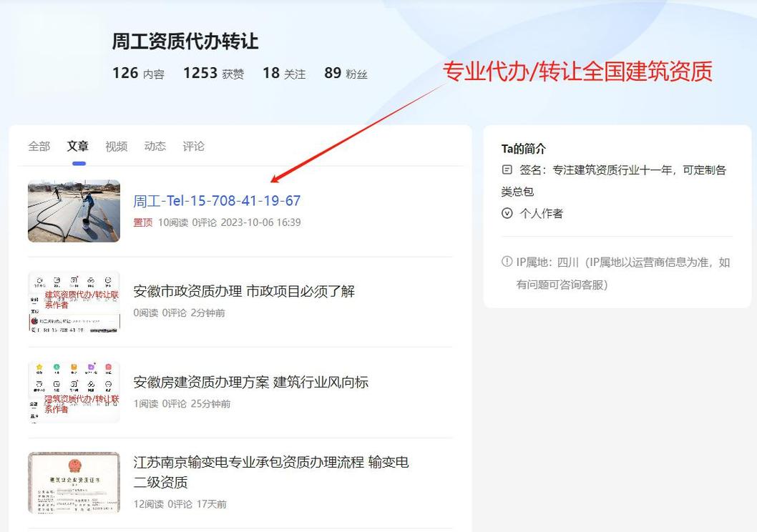This screenshot has width=757, height=532.
Task: Open the 评论 tab
Action: coord(194,146)
